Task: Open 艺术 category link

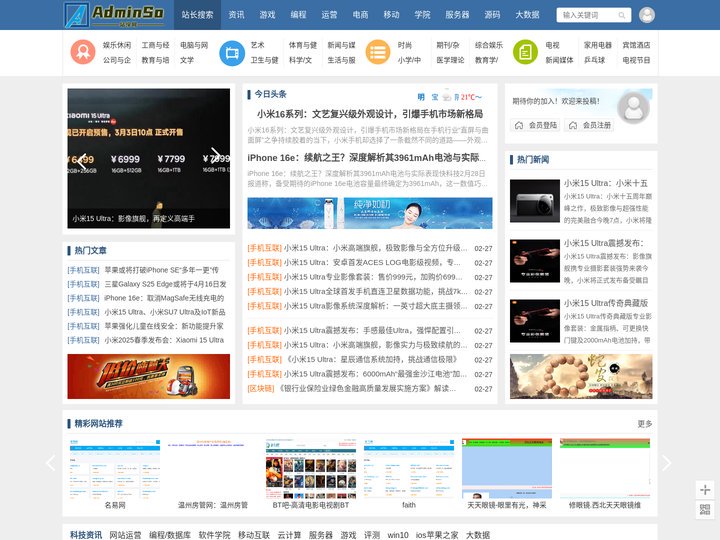Action: point(258,45)
